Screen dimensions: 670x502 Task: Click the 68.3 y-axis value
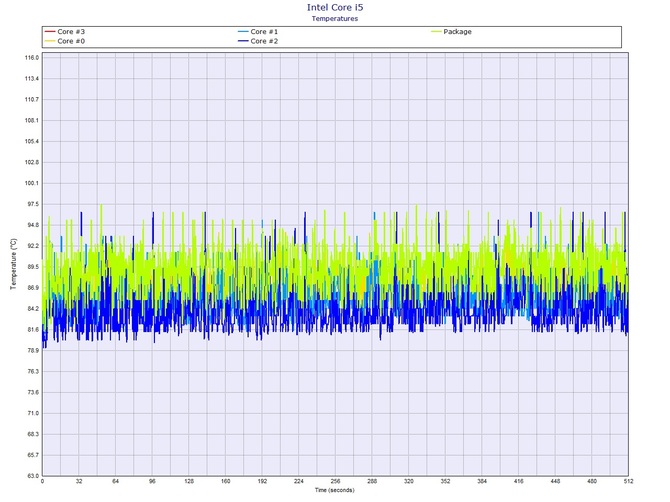(x=33, y=434)
